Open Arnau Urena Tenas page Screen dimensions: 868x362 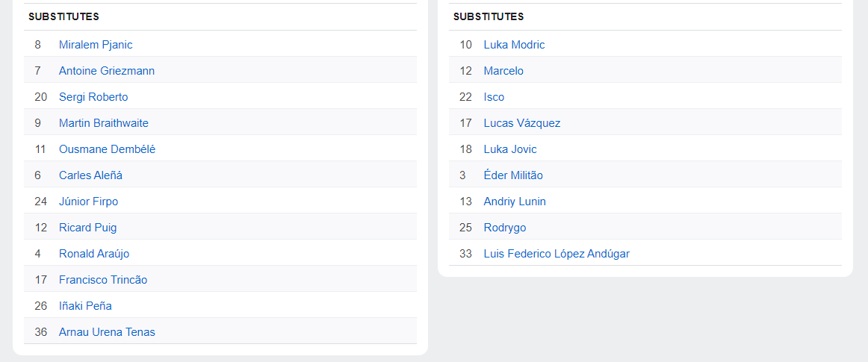click(107, 332)
